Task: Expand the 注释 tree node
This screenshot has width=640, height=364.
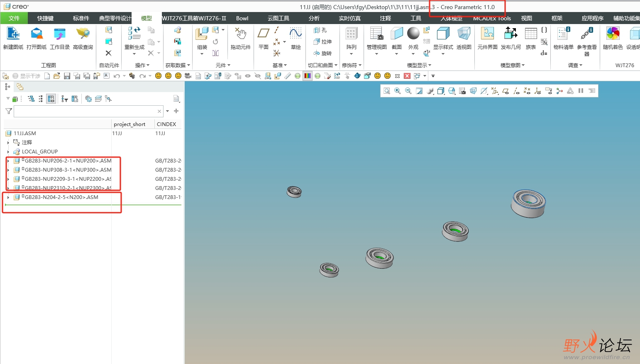Action: tap(8, 143)
